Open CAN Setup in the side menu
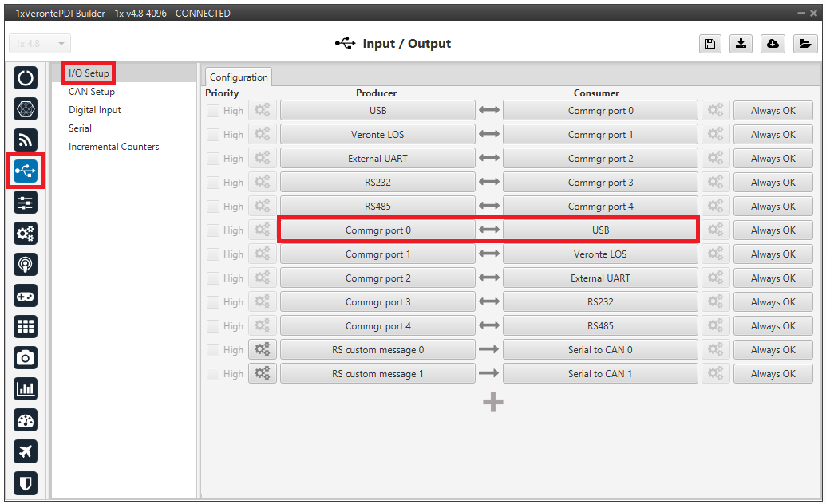This screenshot has height=504, width=826. pyautogui.click(x=92, y=92)
